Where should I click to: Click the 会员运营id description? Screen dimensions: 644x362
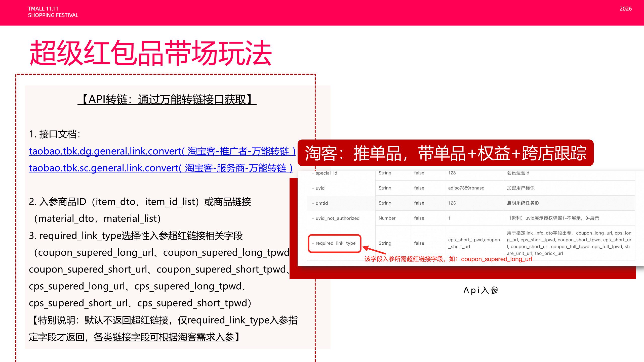(x=518, y=173)
